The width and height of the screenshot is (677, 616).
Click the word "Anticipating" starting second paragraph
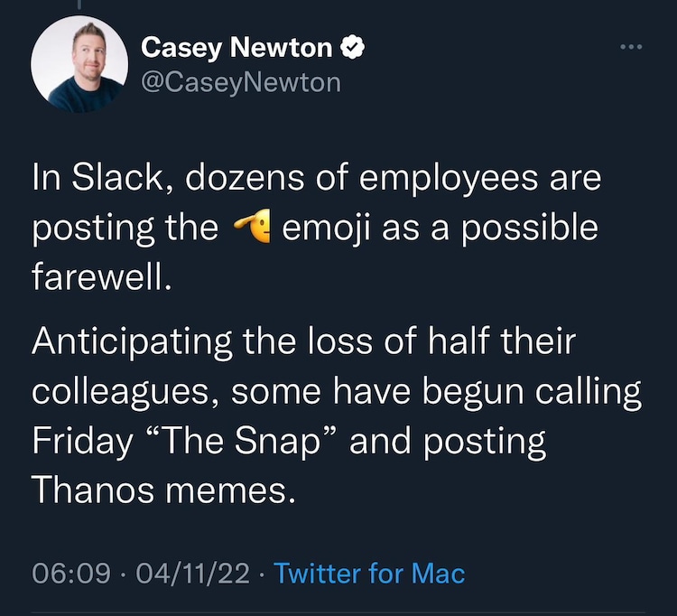pyautogui.click(x=132, y=342)
